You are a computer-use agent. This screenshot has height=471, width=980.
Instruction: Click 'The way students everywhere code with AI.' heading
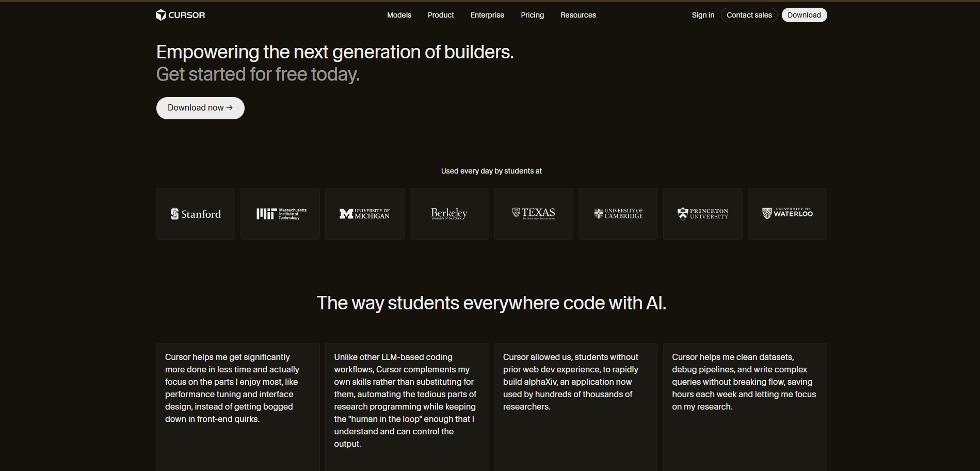coord(491,303)
